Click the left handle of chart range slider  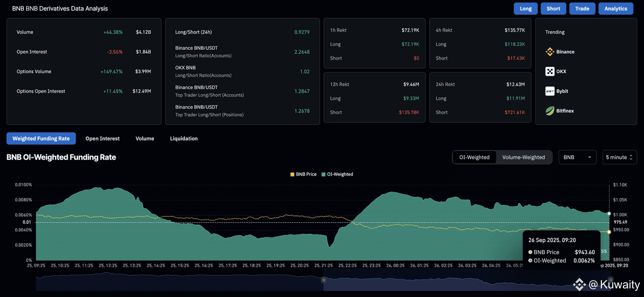pos(324,280)
